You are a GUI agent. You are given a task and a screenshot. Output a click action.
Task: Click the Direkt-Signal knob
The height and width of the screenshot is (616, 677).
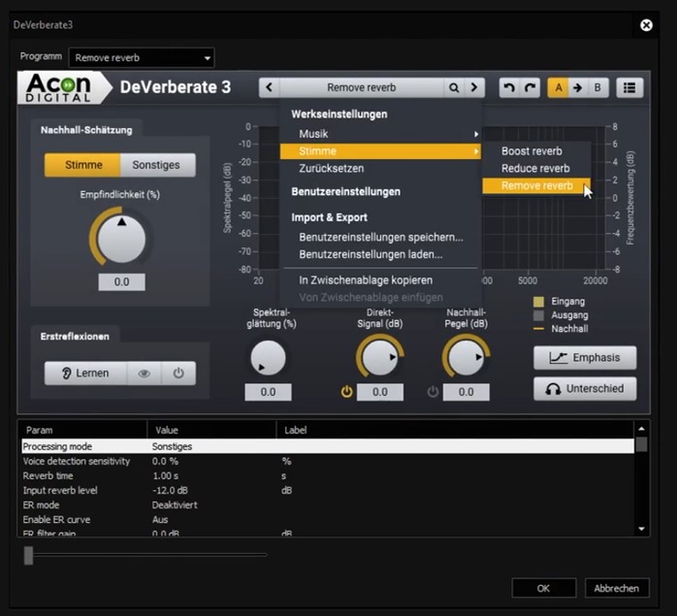pyautogui.click(x=380, y=358)
